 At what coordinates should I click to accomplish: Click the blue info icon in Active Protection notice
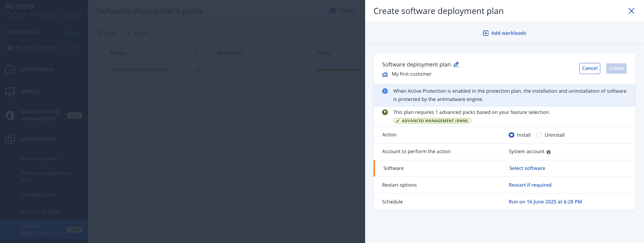point(385,91)
